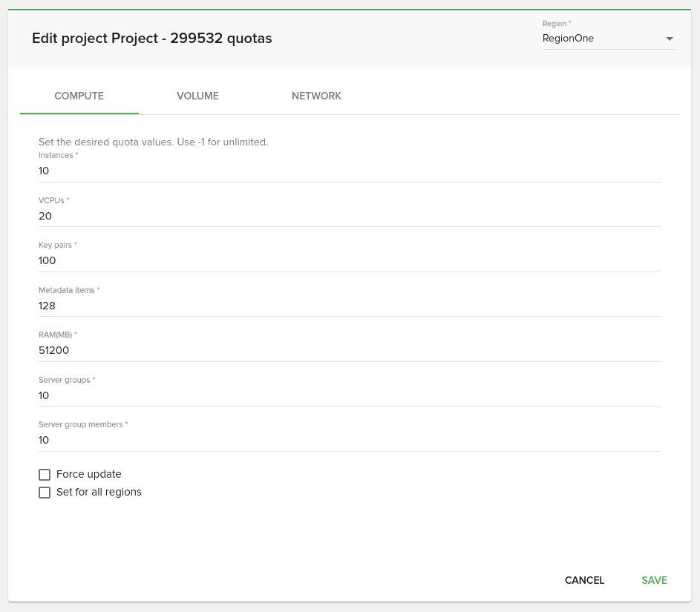
Task: Click the RAM(MB) quota field
Action: pos(349,350)
